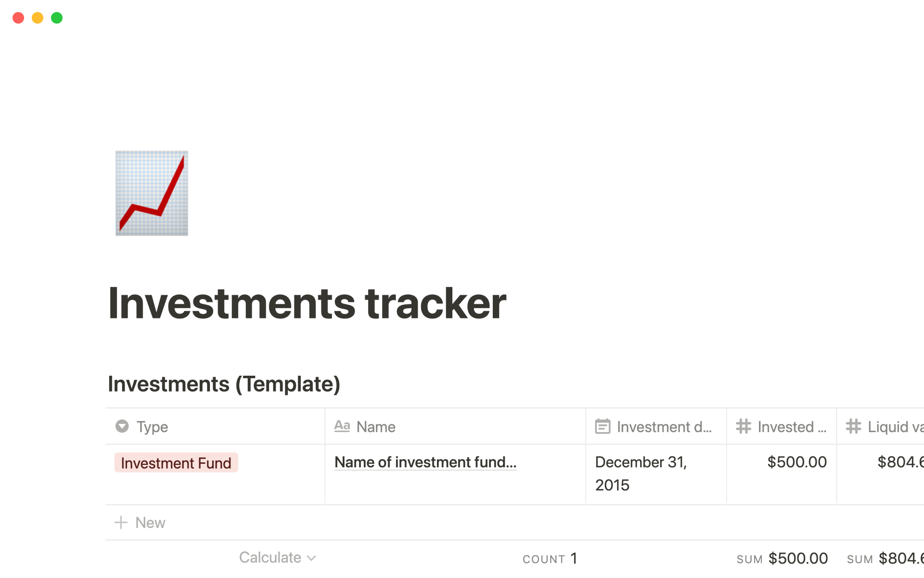Open the Calculate dropdown at the bottom
Screen dimensions: 924x578
[x=277, y=557]
